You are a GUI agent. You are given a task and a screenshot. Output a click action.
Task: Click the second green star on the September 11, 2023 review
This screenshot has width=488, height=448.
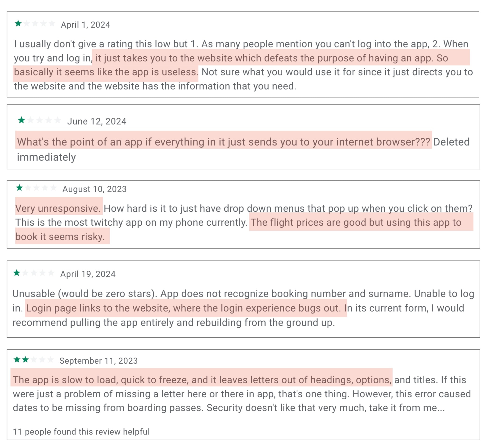[25, 359]
